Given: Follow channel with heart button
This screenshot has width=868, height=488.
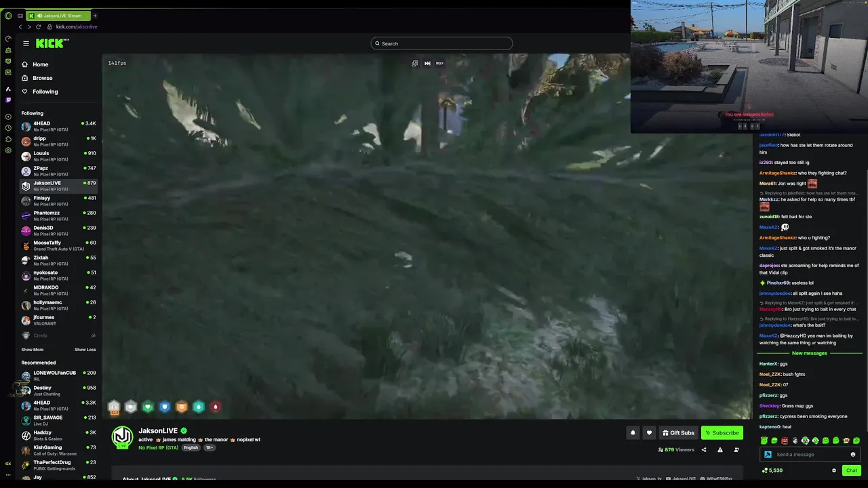Looking at the screenshot, I should coord(649,433).
